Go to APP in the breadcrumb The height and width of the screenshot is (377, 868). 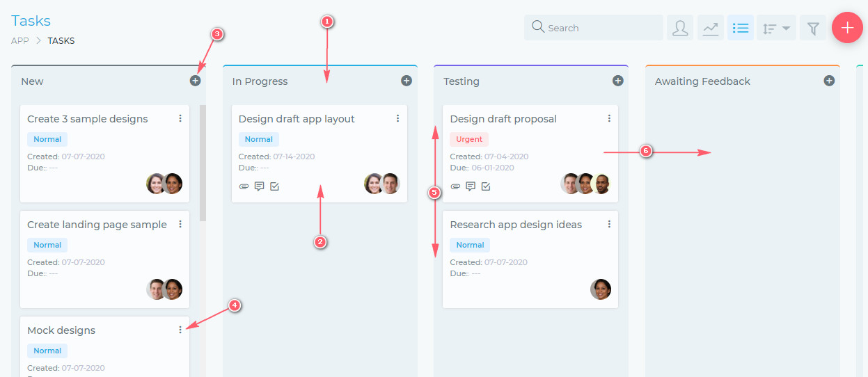tap(20, 40)
